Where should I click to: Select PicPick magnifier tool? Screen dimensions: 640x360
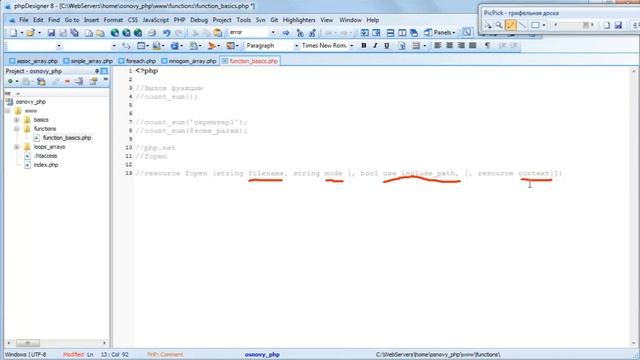click(x=499, y=25)
